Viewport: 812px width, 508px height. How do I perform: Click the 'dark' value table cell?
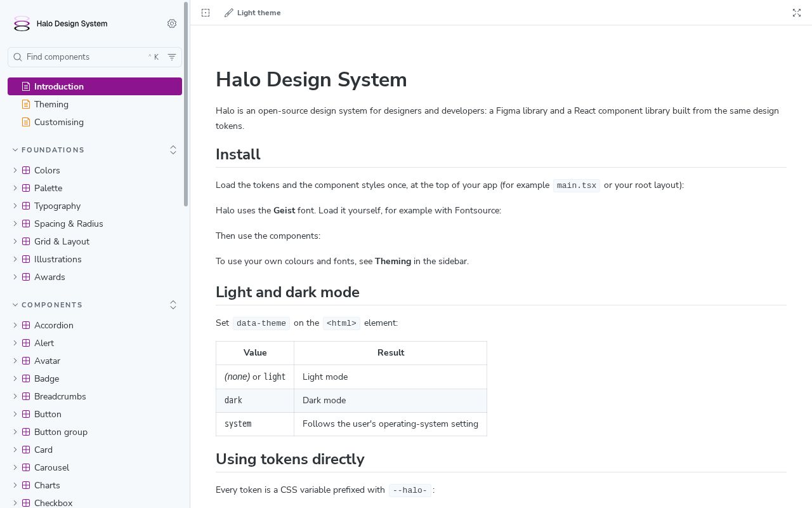(x=255, y=401)
